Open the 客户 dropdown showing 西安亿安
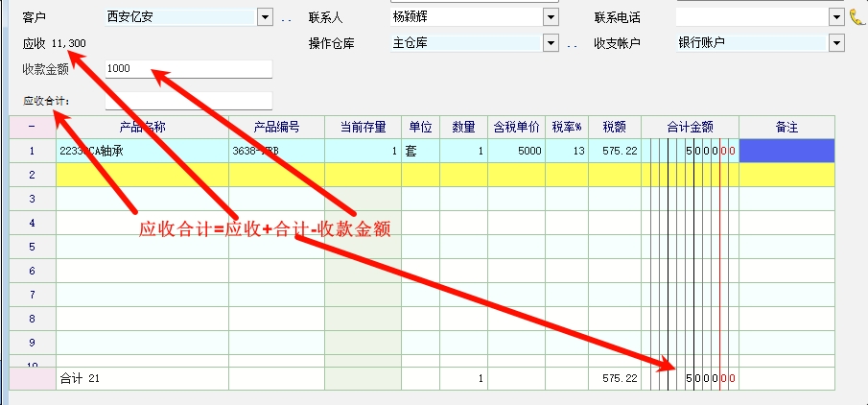Screen dimensions: 868x405 265,17
